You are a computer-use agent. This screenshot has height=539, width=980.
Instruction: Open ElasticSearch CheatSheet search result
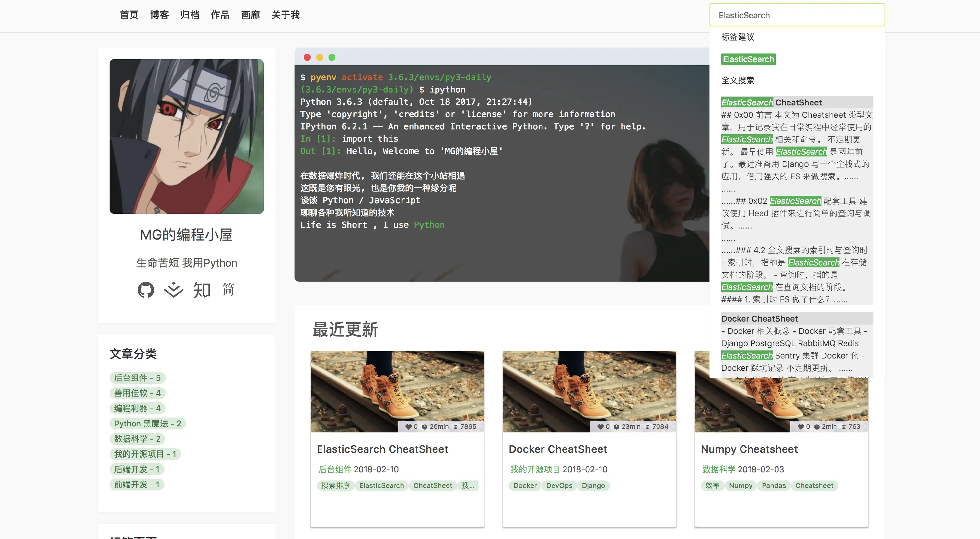pos(771,102)
